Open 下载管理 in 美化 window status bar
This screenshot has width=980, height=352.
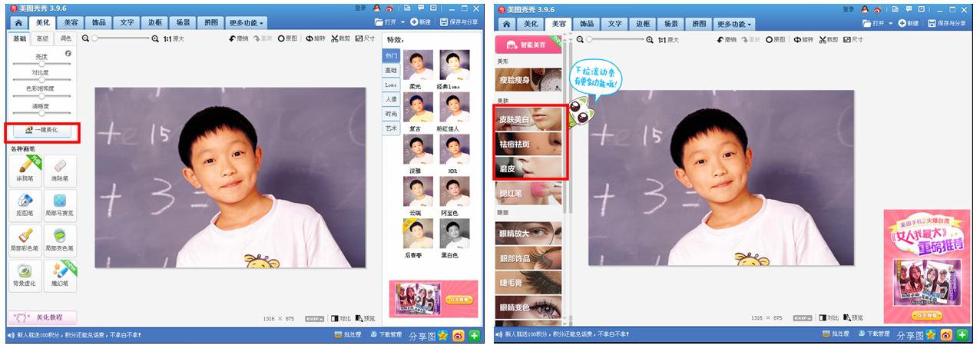pos(386,334)
